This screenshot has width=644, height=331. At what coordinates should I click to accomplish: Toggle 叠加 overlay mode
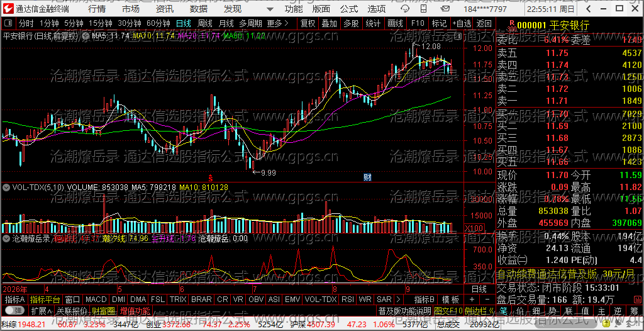pyautogui.click(x=330, y=23)
